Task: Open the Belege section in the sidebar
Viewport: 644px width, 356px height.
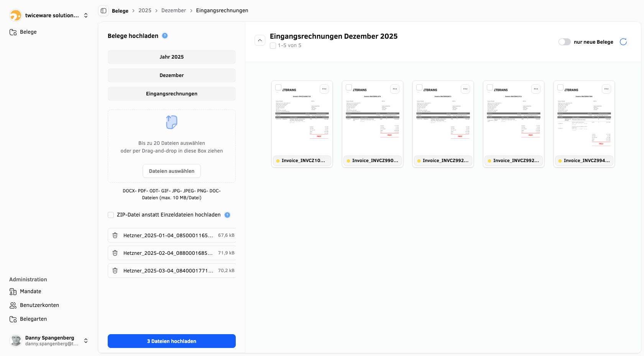Action: tap(28, 32)
